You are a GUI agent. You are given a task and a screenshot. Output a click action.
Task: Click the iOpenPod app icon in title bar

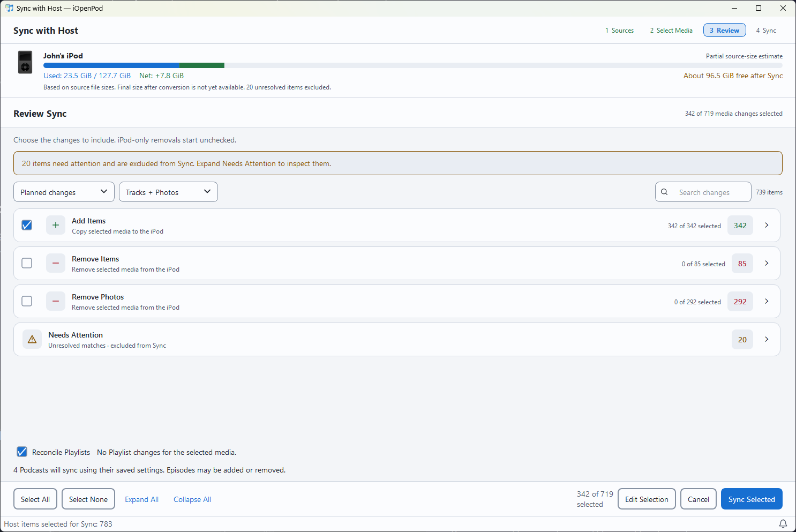click(x=9, y=8)
